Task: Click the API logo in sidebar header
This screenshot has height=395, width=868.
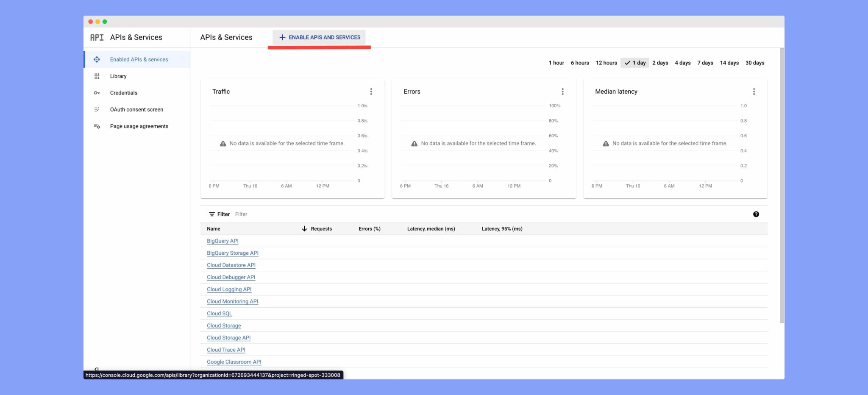Action: coord(97,38)
